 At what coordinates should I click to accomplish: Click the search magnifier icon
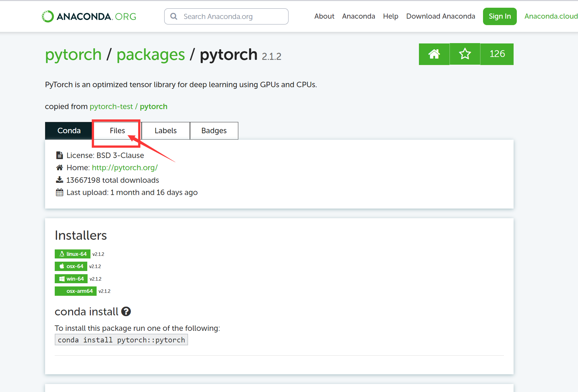pos(174,16)
